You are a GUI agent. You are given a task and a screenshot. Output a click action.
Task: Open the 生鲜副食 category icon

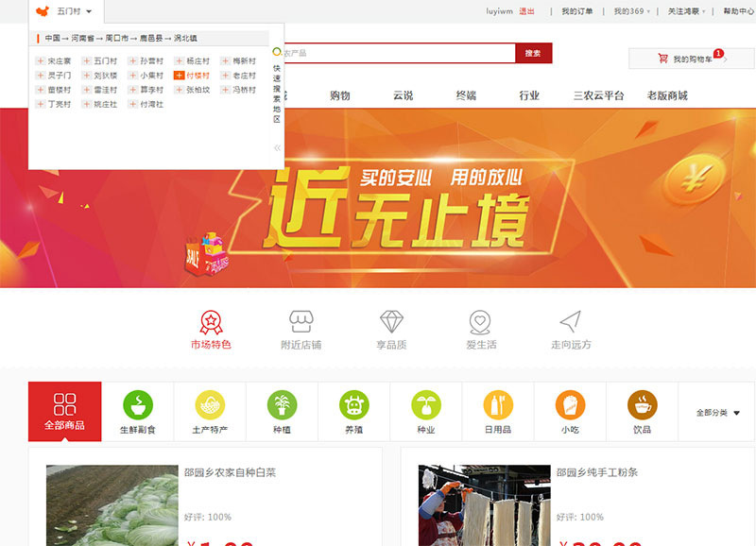click(x=138, y=405)
